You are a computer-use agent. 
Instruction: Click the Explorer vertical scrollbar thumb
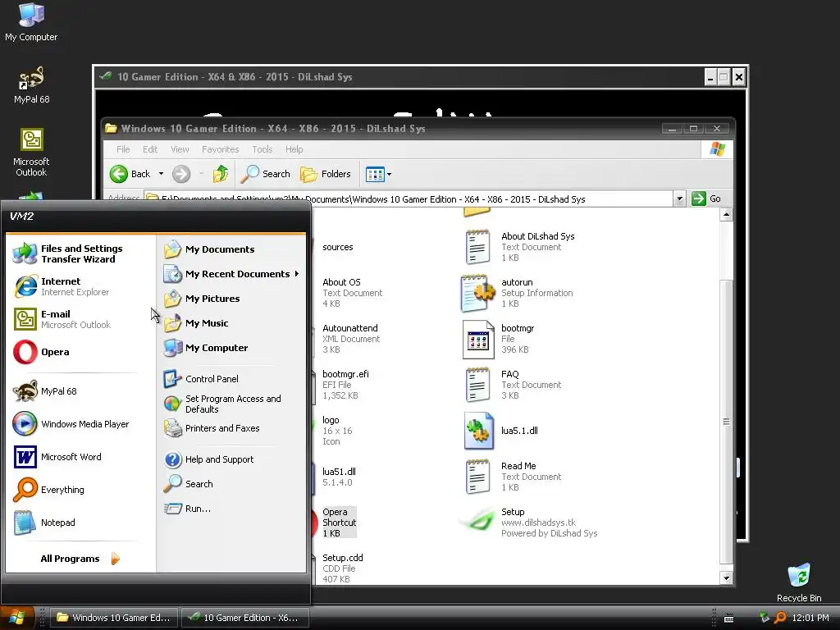[726, 421]
